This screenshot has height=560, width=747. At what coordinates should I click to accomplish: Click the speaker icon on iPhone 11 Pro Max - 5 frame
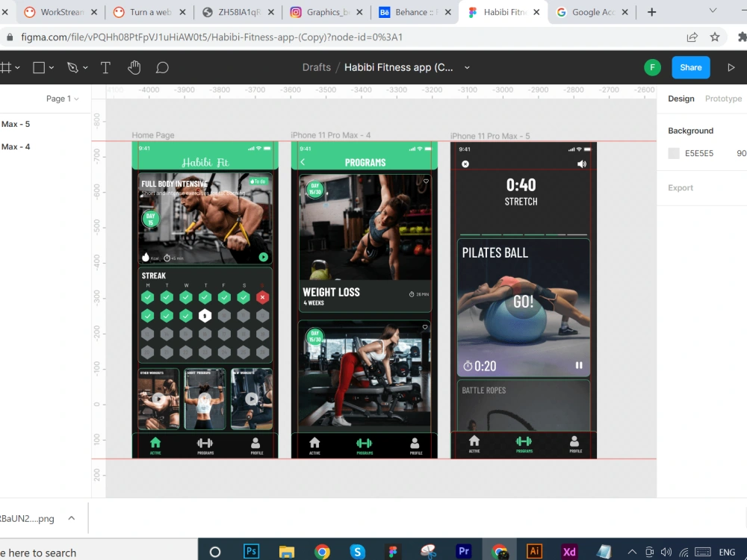coord(582,164)
